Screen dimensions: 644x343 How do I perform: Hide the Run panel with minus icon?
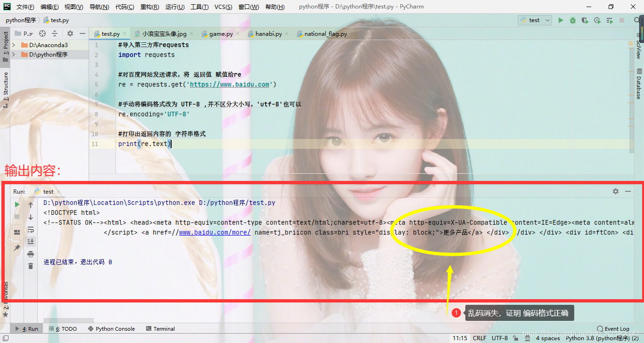click(628, 191)
